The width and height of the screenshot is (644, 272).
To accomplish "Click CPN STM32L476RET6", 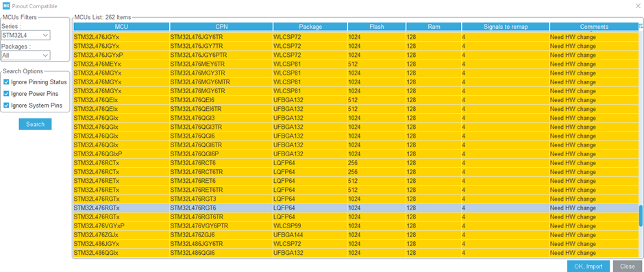I will [x=221, y=181].
